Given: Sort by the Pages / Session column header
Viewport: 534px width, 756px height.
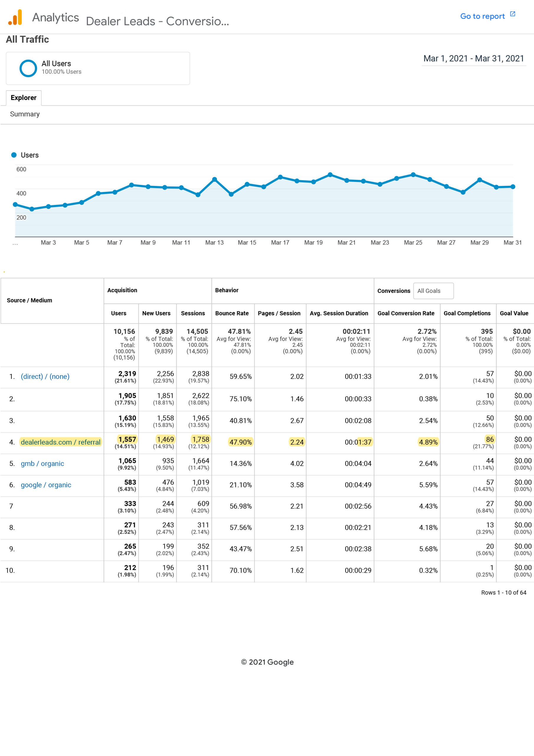Looking at the screenshot, I should click(x=279, y=313).
